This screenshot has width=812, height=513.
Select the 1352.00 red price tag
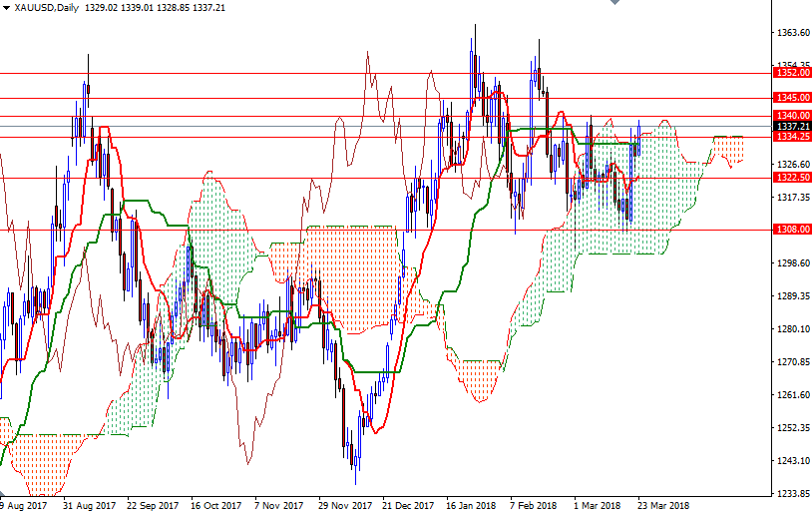792,73
